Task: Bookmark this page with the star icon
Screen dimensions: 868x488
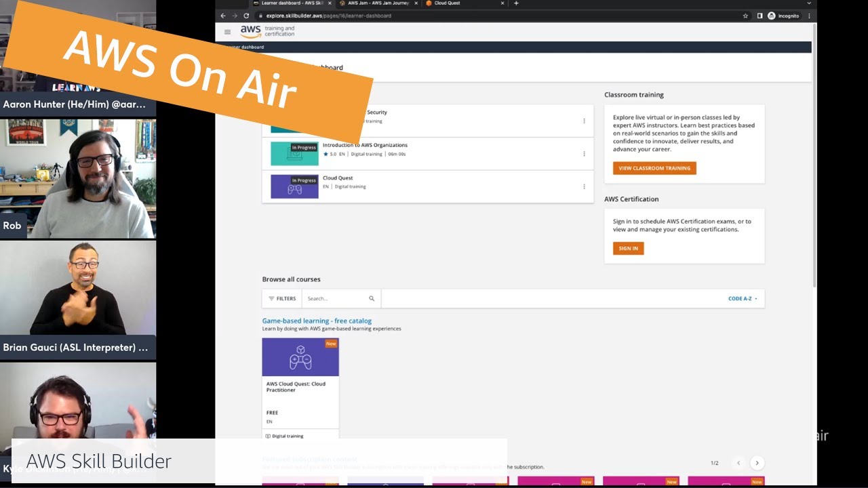Action: pyautogui.click(x=745, y=16)
